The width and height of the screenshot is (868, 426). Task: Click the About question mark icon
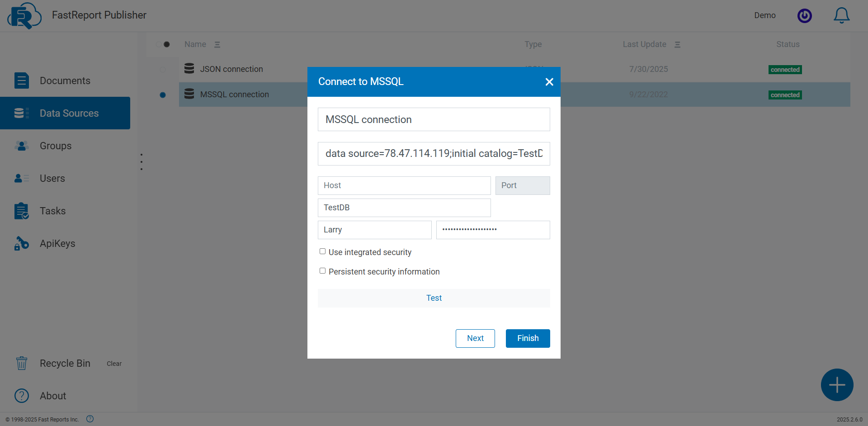tap(21, 396)
